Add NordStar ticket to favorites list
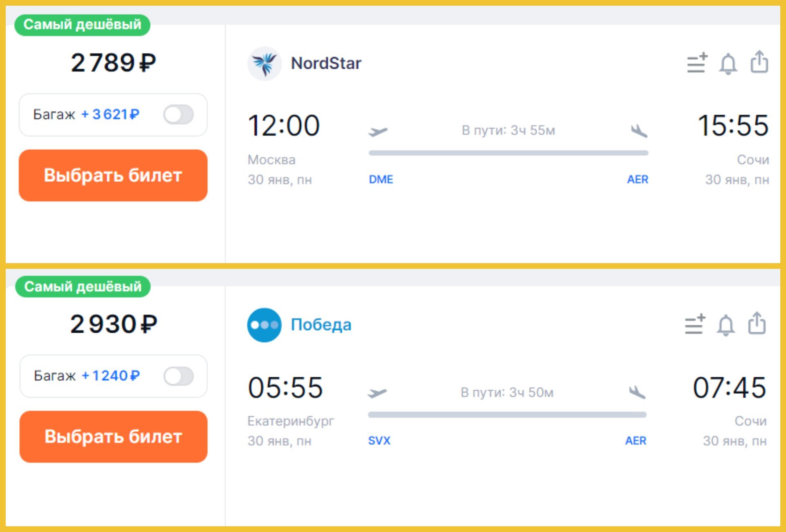This screenshot has width=786, height=532. click(697, 63)
